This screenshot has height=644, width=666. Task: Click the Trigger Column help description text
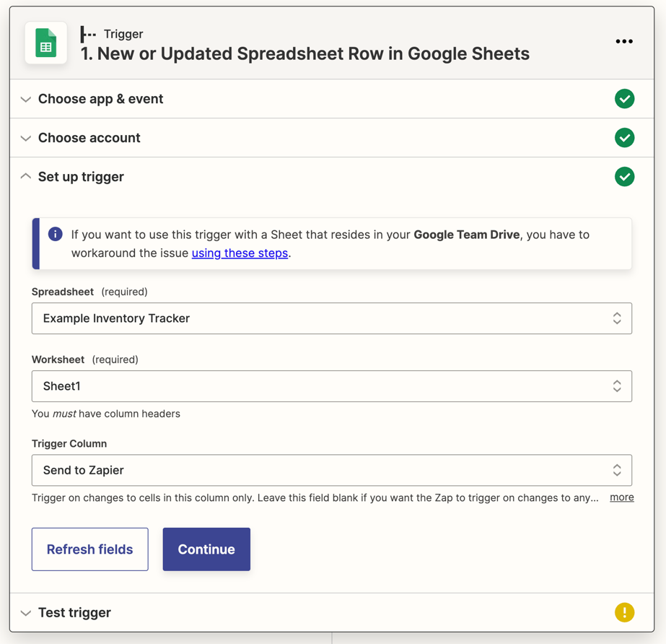[315, 497]
